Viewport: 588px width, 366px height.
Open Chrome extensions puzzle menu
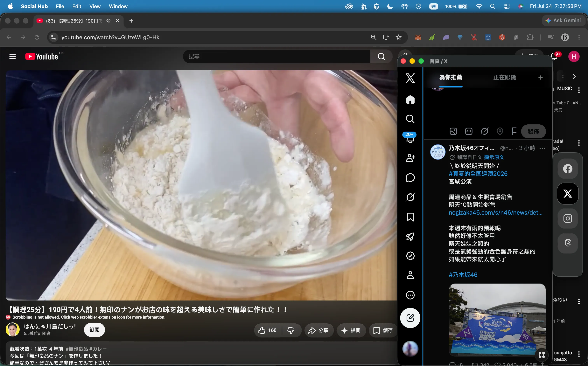click(530, 37)
